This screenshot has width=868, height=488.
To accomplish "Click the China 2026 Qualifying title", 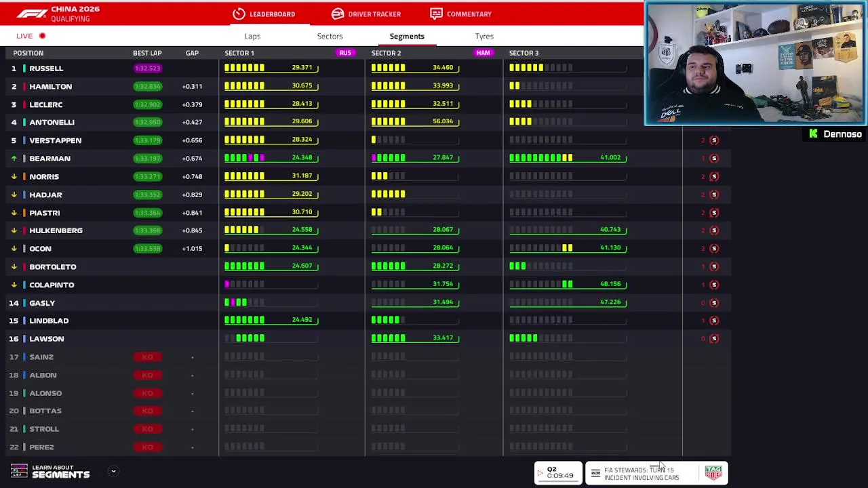I will [x=75, y=14].
